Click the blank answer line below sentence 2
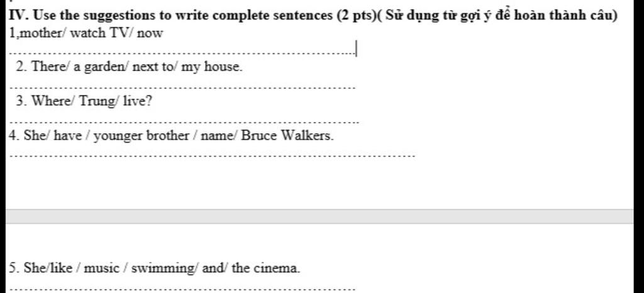The height and width of the screenshot is (293, 644). tap(182, 87)
